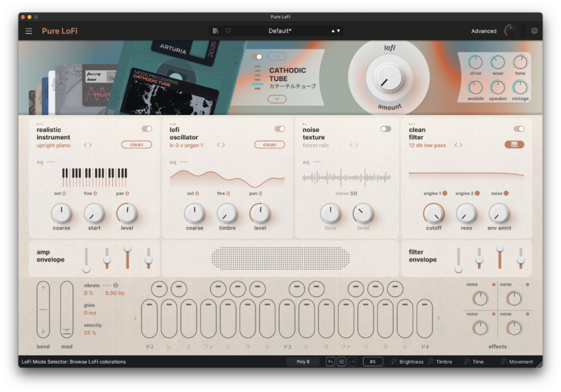
Task: Toggle engine 2 filter routing dot
Action: (x=477, y=193)
